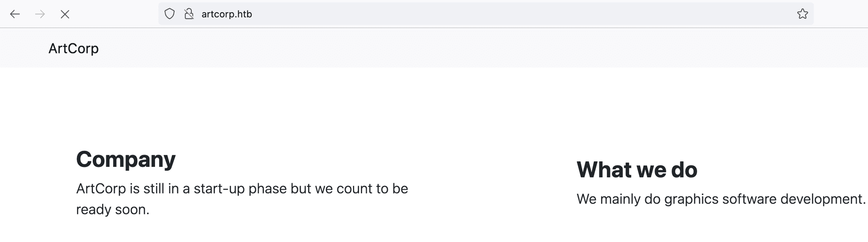Bookmark this page with the star
This screenshot has width=868, height=242.
click(802, 14)
